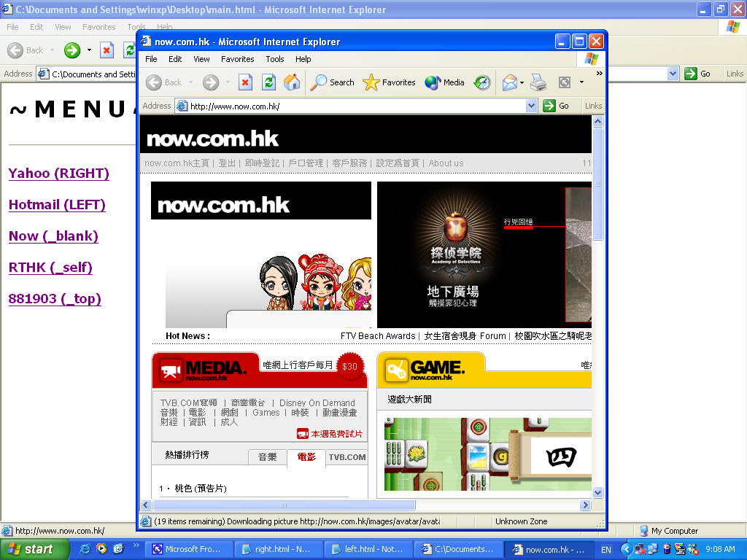The width and height of the screenshot is (747, 560).
Task: Switch to left.html Notepad taskbar button
Action: click(368, 550)
